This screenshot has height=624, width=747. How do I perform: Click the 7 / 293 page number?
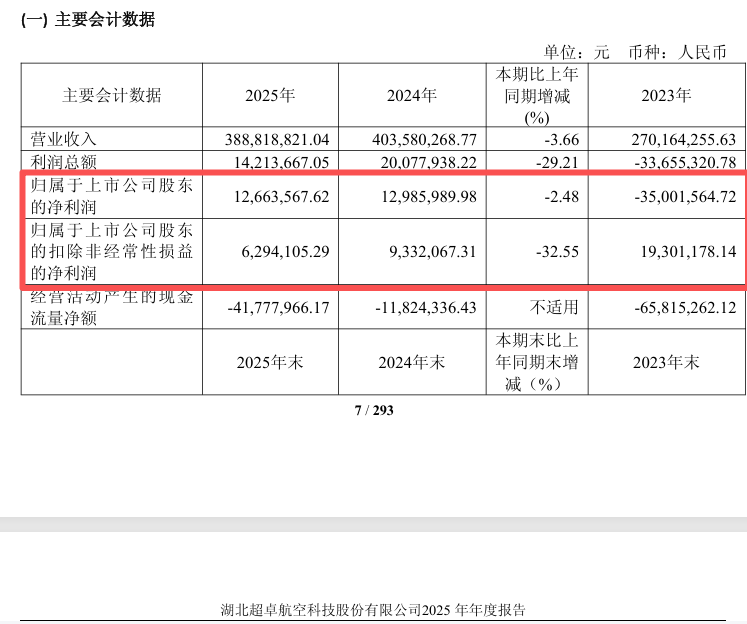click(374, 410)
